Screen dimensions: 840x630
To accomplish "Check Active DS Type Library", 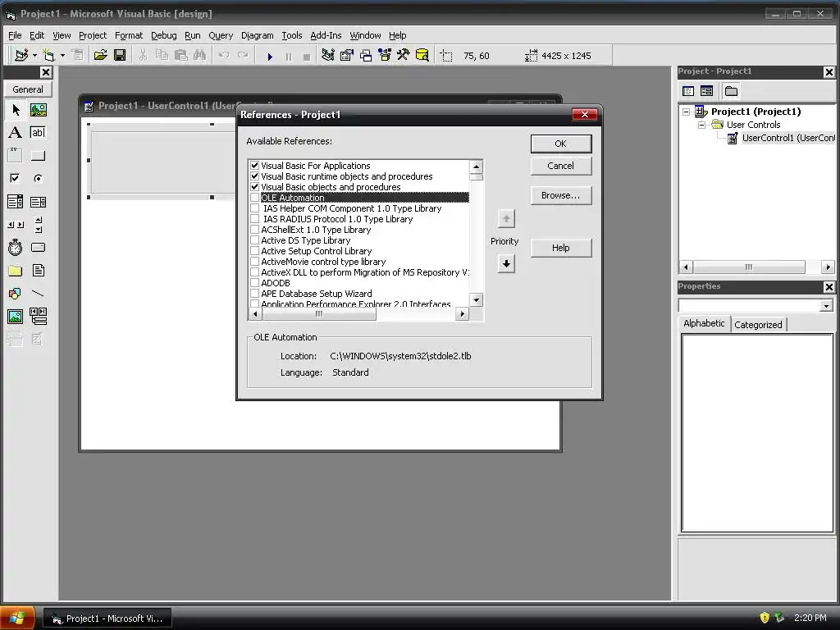I will pyautogui.click(x=255, y=240).
